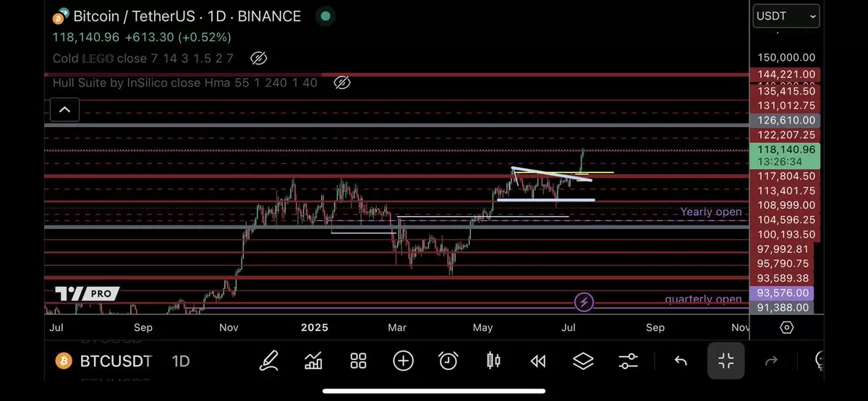The height and width of the screenshot is (401, 868).
Task: Start bar replay with the rewind icon
Action: tap(538, 361)
